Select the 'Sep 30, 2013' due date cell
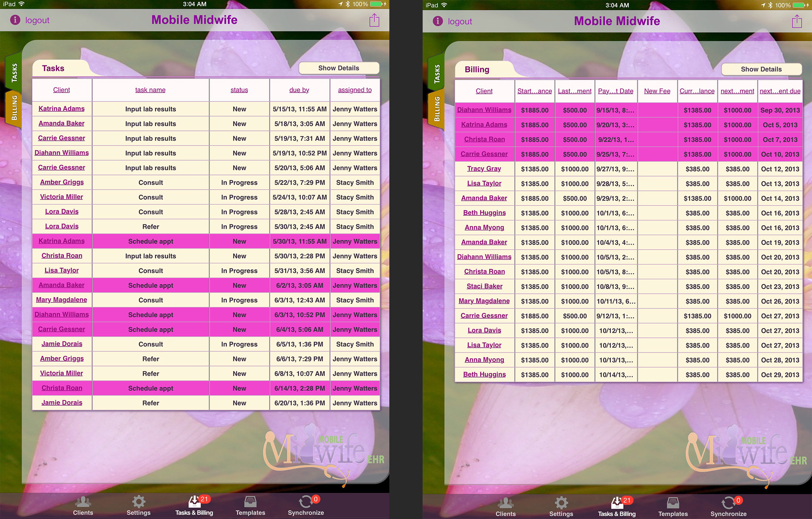Image resolution: width=812 pixels, height=519 pixels. [780, 110]
